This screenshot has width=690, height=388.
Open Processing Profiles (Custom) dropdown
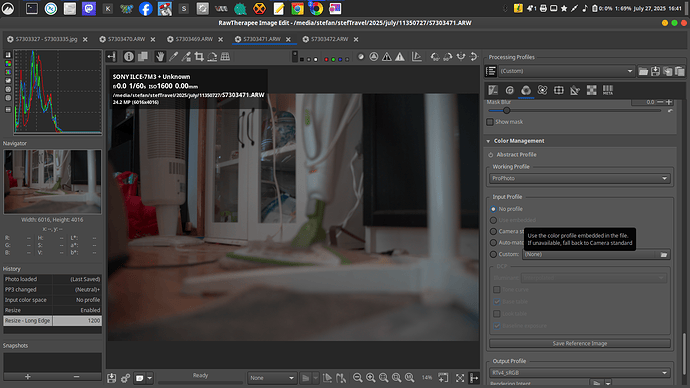point(566,71)
